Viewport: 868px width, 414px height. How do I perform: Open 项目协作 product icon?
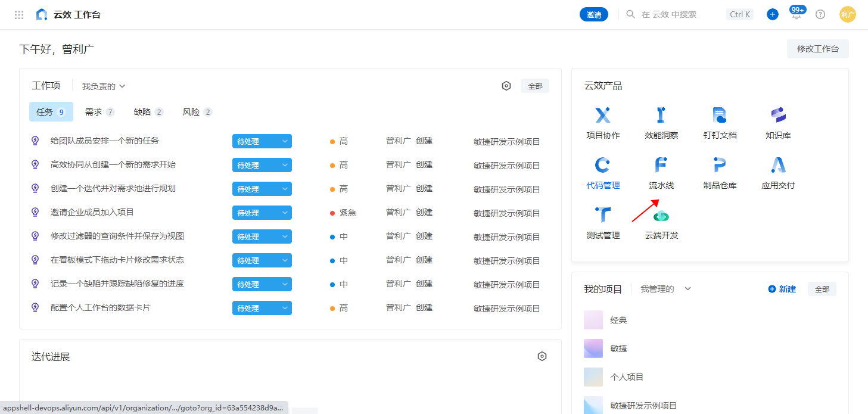coord(603,115)
